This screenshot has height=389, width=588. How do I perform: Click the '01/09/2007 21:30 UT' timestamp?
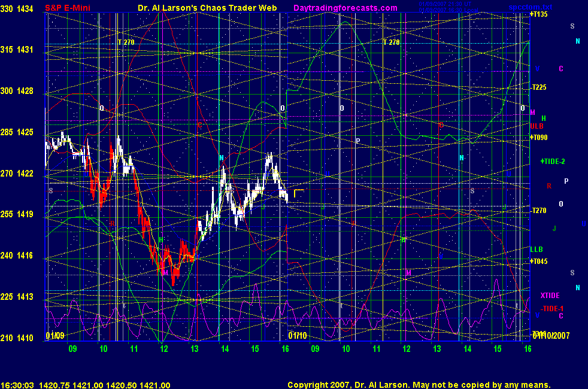tap(445, 4)
